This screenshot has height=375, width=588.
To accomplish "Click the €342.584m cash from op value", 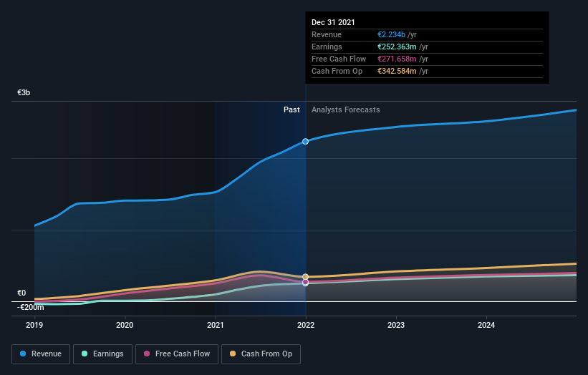I will (397, 71).
